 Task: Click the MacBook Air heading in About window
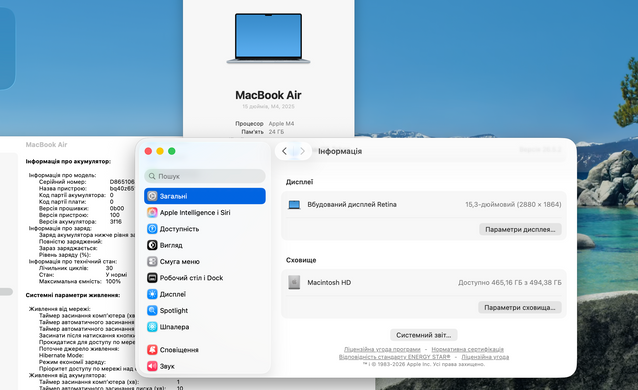(268, 95)
